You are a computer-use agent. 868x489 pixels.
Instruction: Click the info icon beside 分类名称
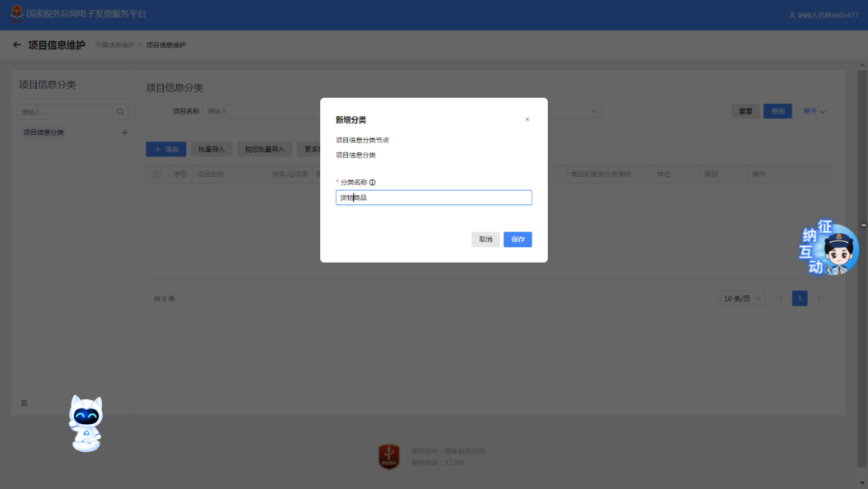pos(372,183)
